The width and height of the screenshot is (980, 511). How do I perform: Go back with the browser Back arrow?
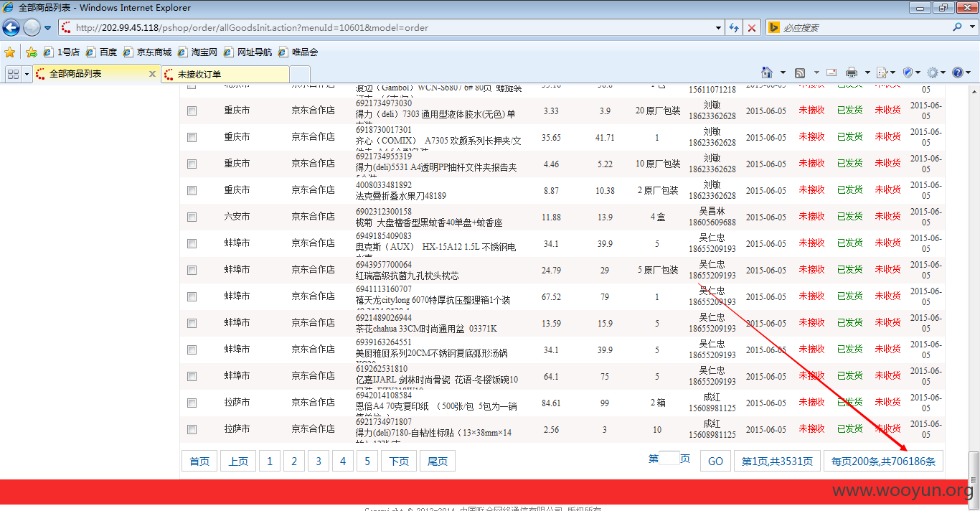[x=11, y=28]
